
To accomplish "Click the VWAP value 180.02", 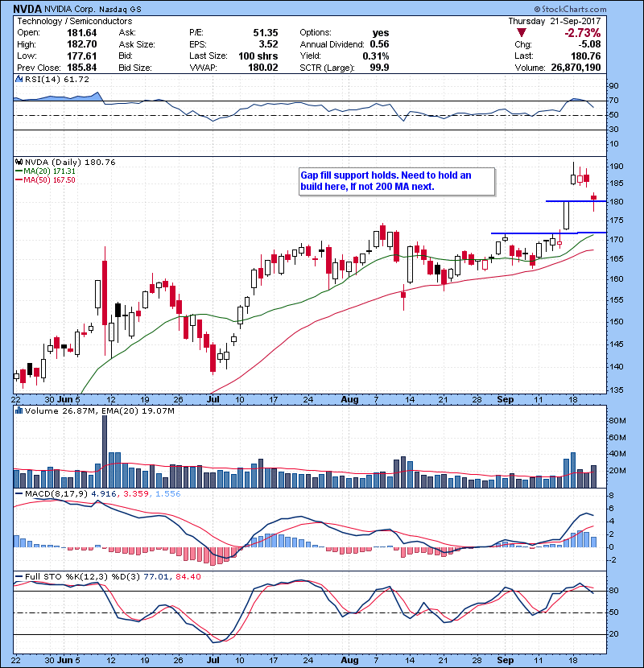I will [x=263, y=68].
